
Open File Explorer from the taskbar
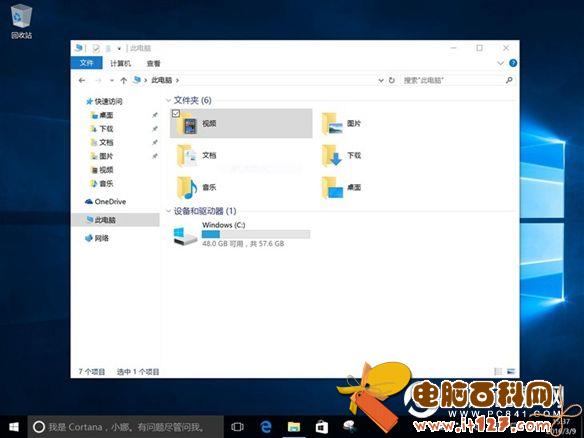click(294, 427)
